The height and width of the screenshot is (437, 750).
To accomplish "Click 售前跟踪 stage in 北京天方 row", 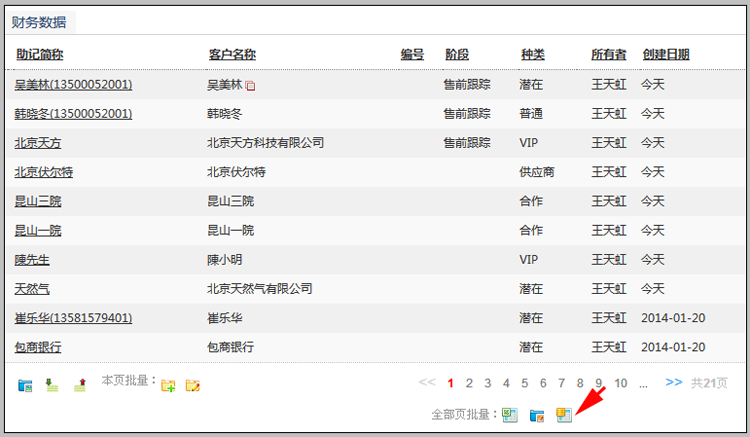I will click(x=467, y=143).
